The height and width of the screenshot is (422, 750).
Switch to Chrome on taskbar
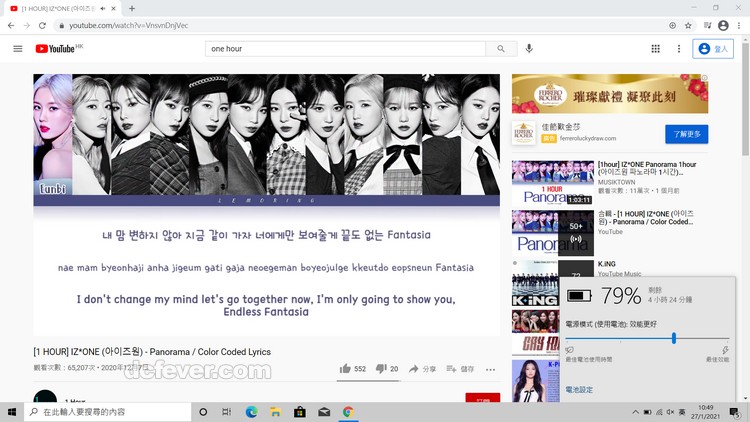pyautogui.click(x=348, y=412)
